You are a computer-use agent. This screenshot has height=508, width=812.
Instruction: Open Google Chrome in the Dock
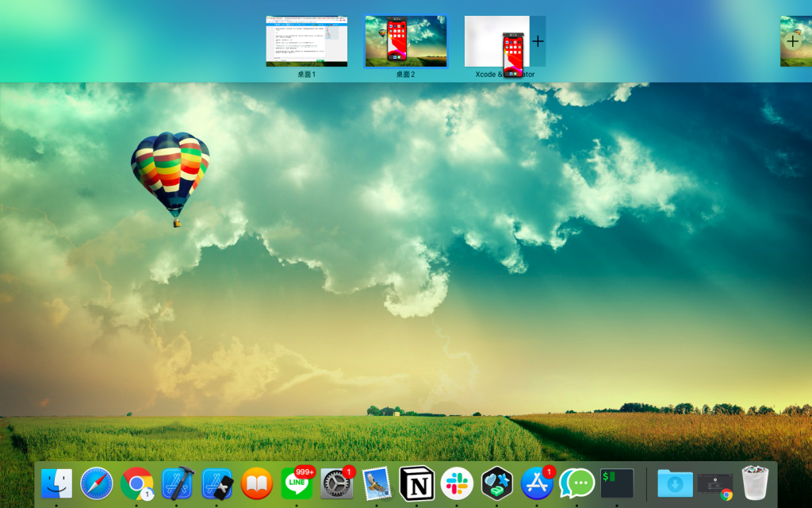[x=136, y=483]
